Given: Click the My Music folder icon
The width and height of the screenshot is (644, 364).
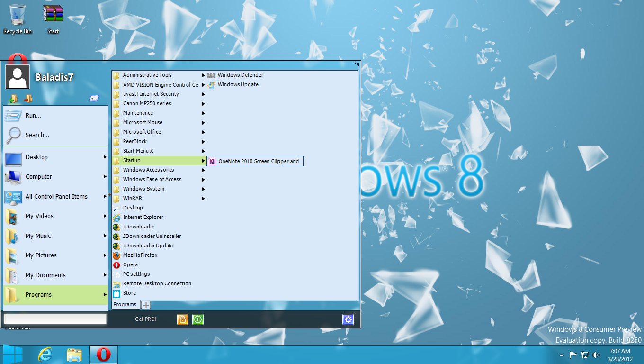Looking at the screenshot, I should pos(13,236).
